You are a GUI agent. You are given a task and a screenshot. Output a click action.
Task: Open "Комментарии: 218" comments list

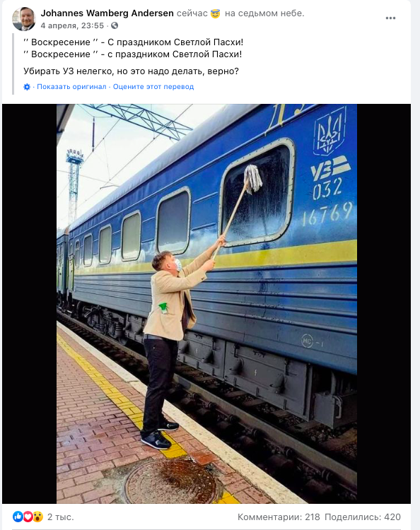279,517
